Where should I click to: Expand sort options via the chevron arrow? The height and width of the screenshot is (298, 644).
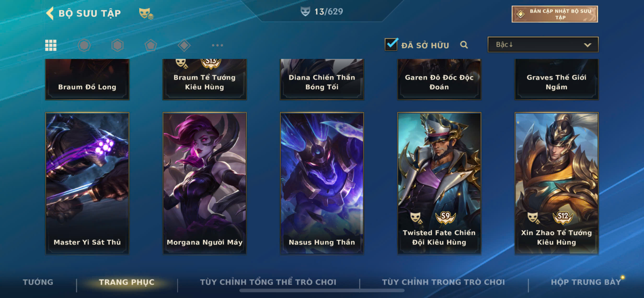[x=587, y=45]
